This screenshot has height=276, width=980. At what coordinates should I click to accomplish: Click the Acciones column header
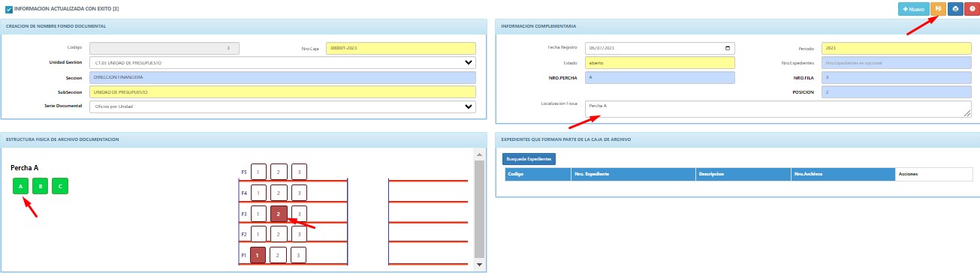[x=933, y=174]
